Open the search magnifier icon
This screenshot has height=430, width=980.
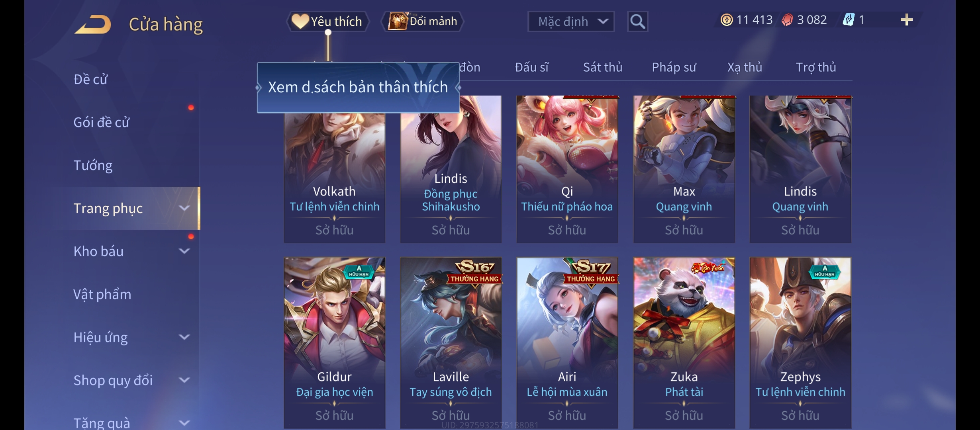(x=637, y=21)
